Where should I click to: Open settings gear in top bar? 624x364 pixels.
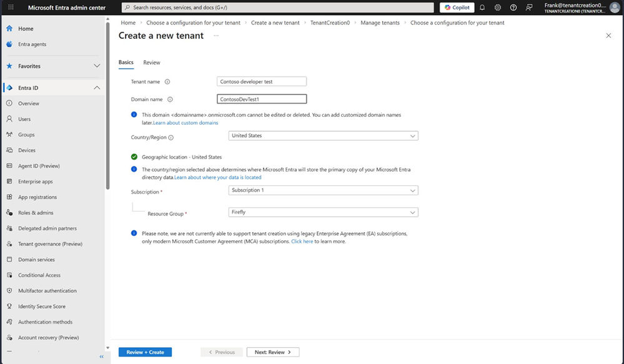pos(497,7)
